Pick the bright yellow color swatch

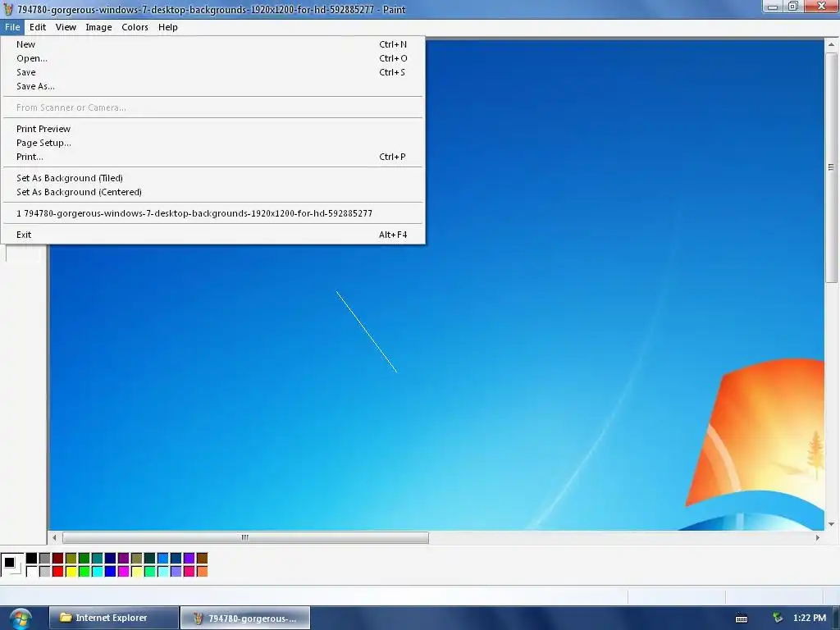click(x=71, y=572)
